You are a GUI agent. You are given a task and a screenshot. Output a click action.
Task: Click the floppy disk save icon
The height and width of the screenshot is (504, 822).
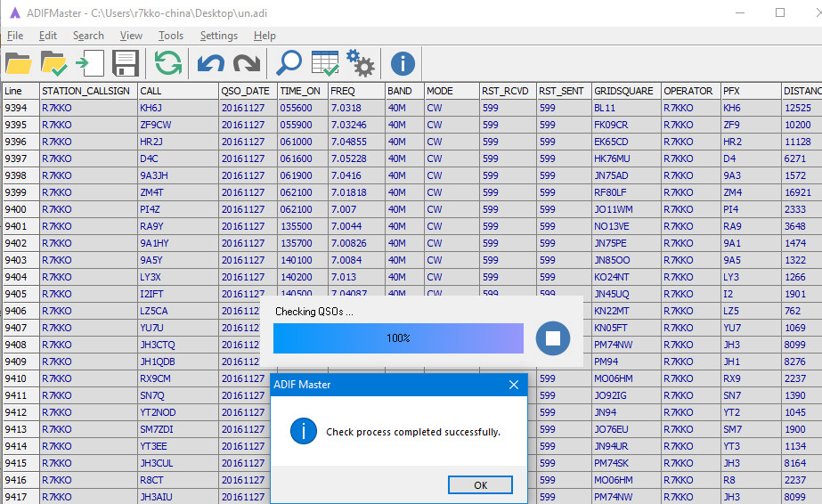(124, 63)
